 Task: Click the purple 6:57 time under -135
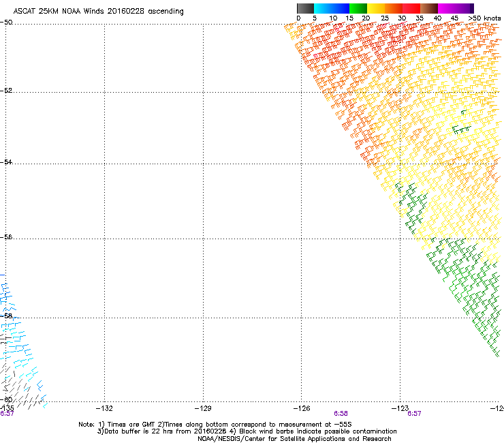coord(7,414)
